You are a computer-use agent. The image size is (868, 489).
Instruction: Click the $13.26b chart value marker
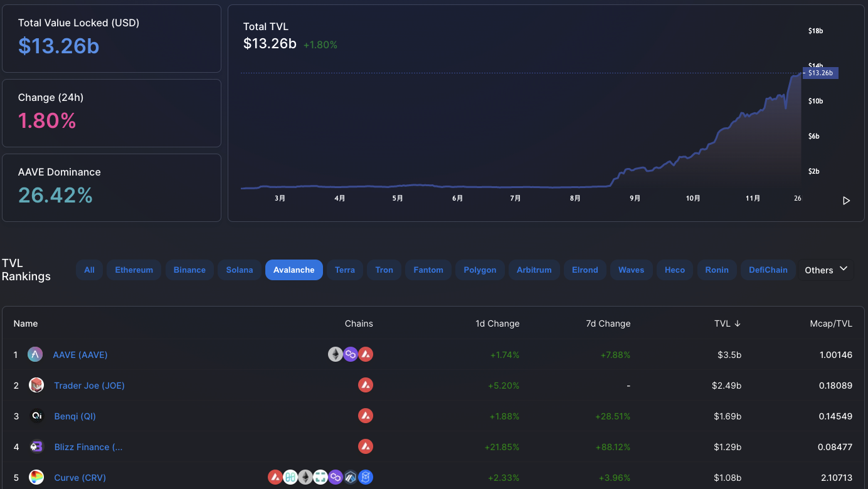[x=820, y=73]
